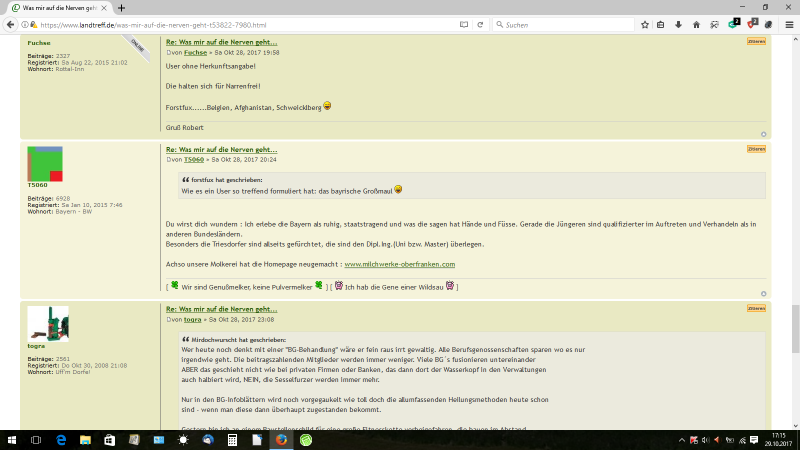Click post icon before 'von Fuchse'
The height and width of the screenshot is (450, 800).
(168, 53)
